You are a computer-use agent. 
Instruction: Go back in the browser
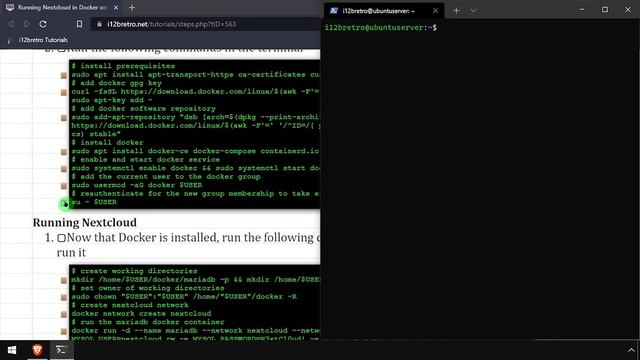11,24
